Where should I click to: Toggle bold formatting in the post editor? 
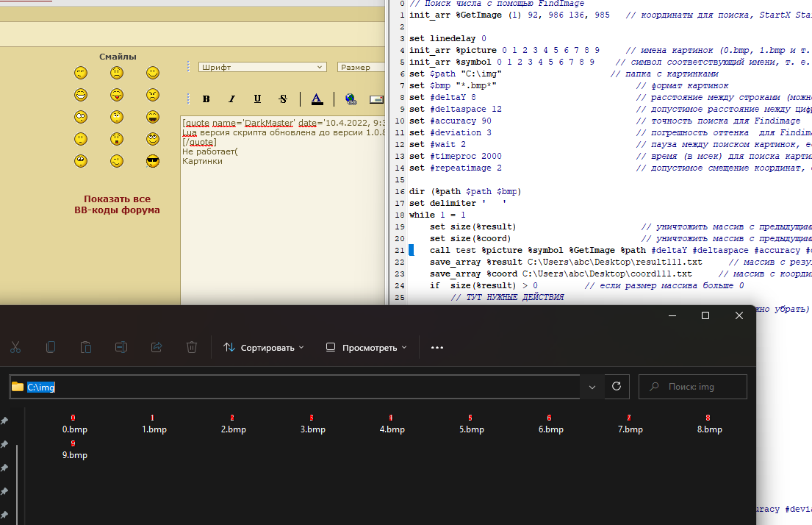206,99
